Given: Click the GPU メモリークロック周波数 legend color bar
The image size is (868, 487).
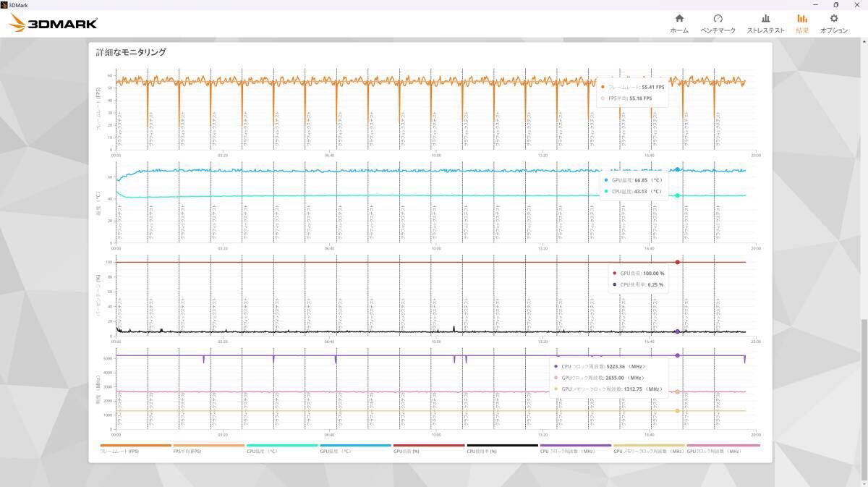Looking at the screenshot, I should pos(649,446).
